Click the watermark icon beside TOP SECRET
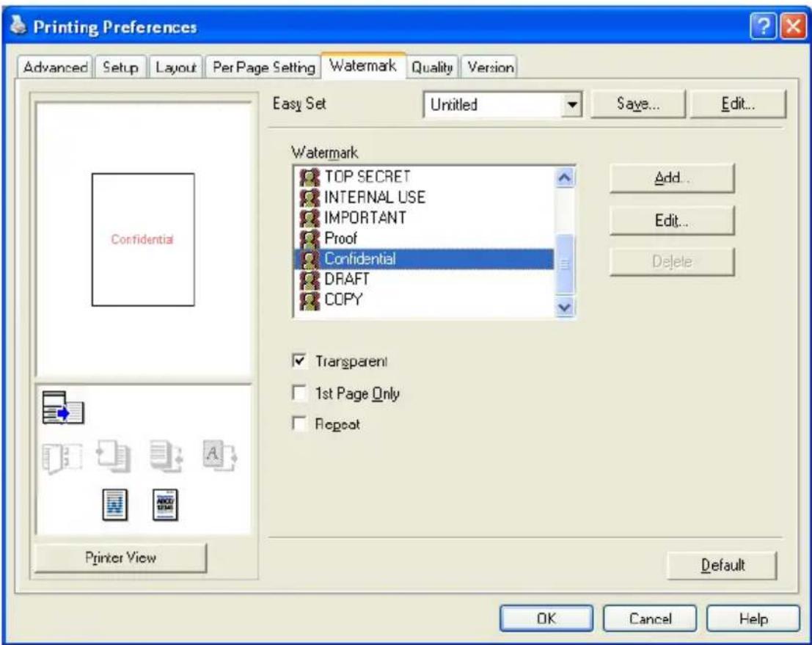Screen dimensions: 812x645 310,177
